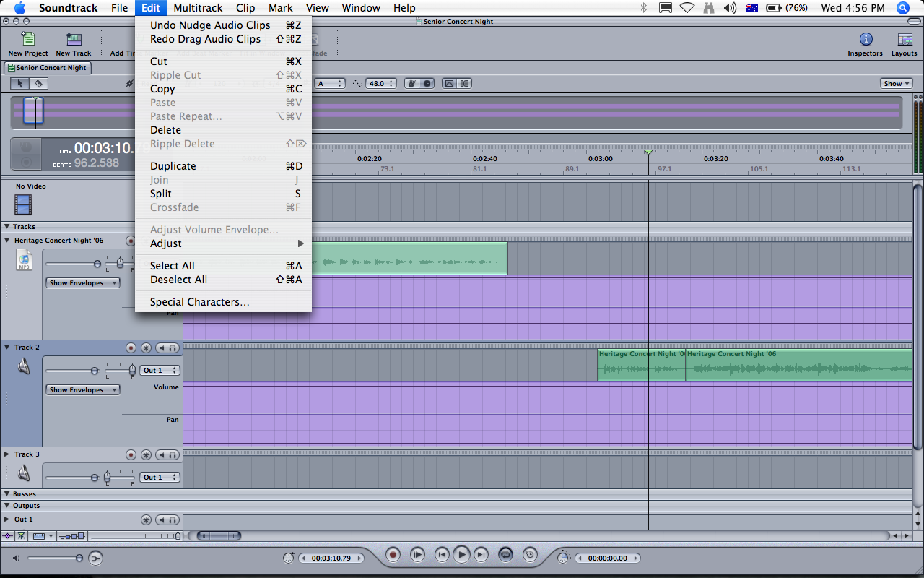924x578 pixels.
Task: Click the metronome icon in the timeline bar
Action: [x=412, y=83]
